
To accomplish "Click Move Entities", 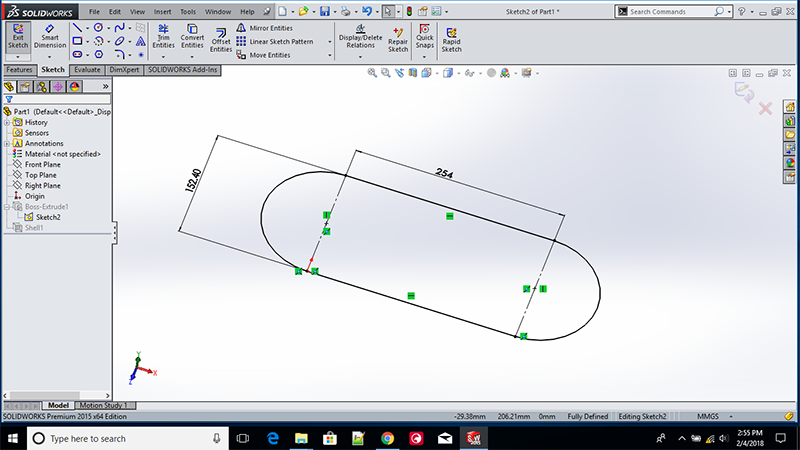I will click(263, 55).
